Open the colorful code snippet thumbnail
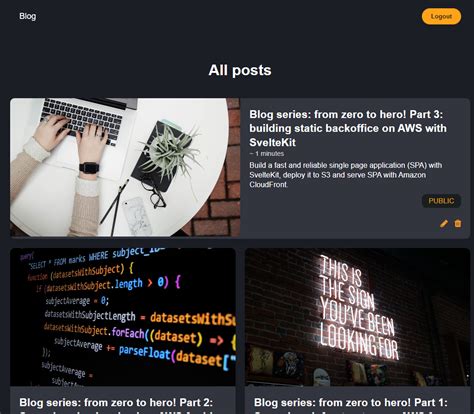 [123, 317]
